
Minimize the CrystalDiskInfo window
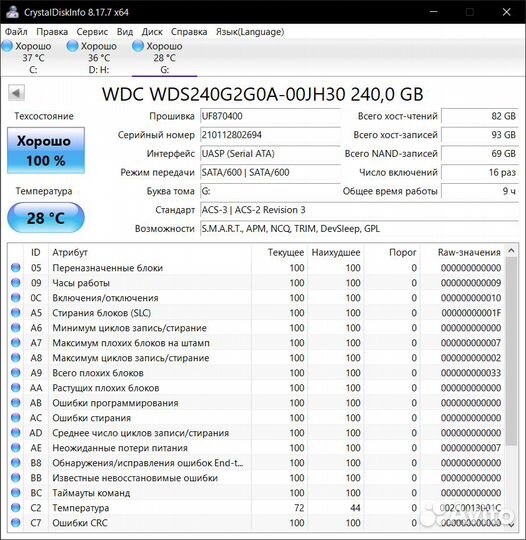[434, 12]
